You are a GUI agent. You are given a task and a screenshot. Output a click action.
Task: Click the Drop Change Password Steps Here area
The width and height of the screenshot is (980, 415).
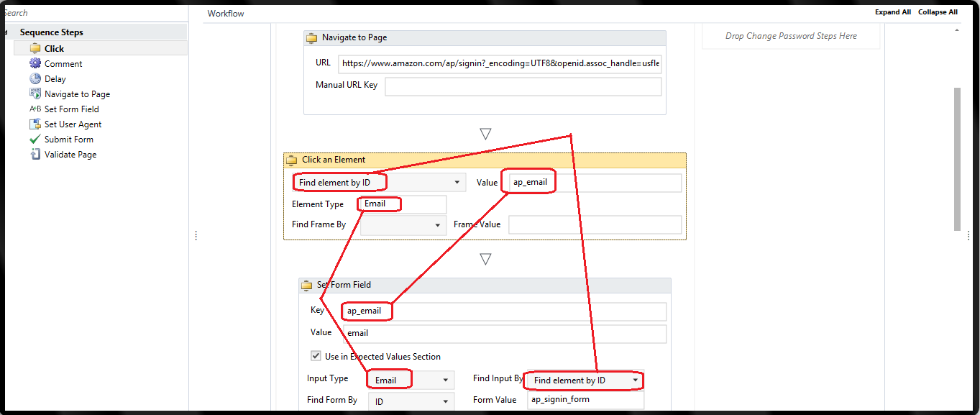click(x=791, y=36)
